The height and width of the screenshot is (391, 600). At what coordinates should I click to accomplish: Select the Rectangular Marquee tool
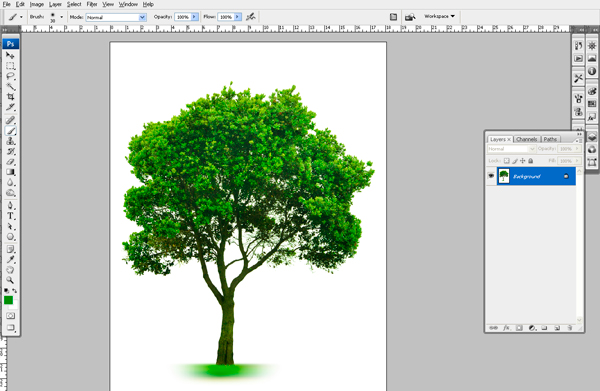(10, 66)
